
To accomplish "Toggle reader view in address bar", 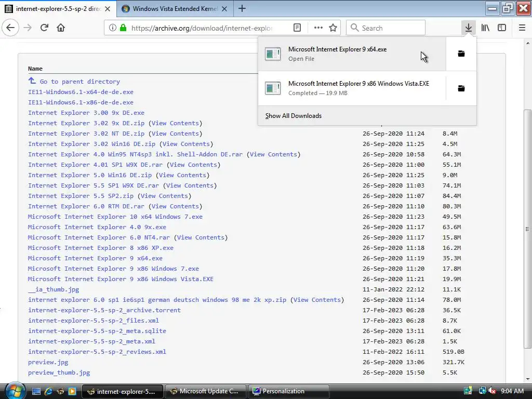I will [297, 28].
